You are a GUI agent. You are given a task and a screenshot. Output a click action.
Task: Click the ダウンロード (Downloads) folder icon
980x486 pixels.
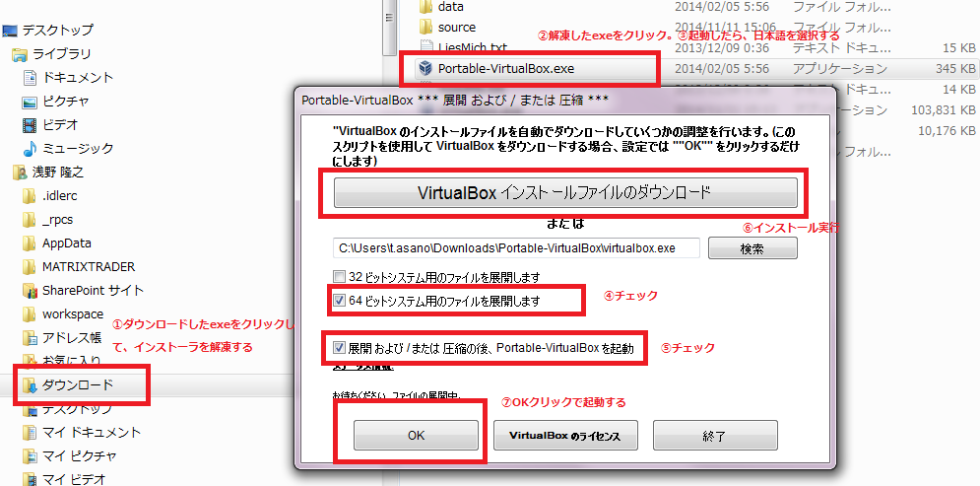[30, 385]
